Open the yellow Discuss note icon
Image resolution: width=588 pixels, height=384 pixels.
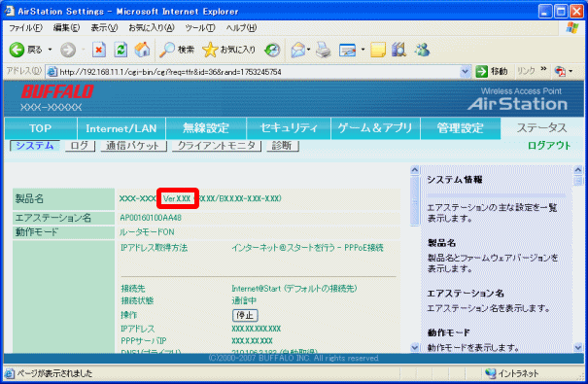[x=378, y=50]
